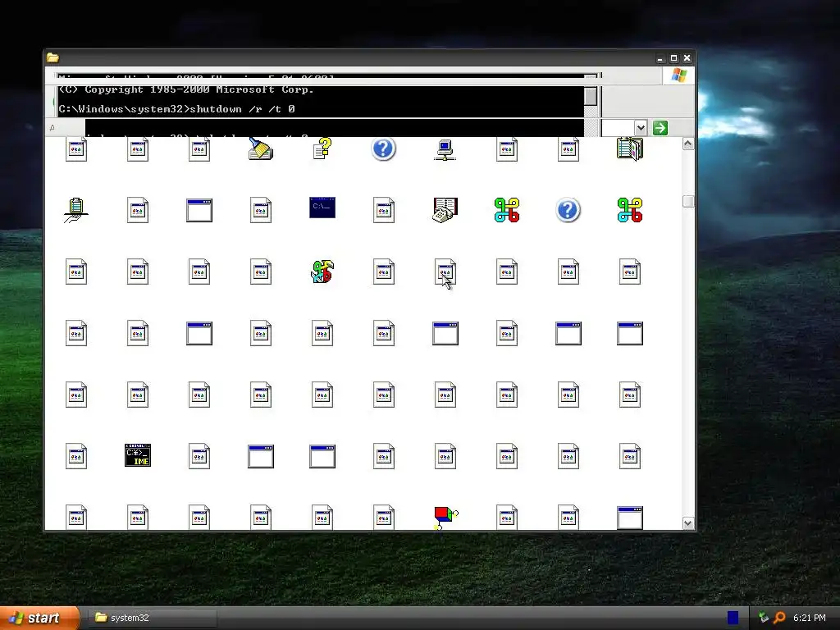Viewport: 840px width, 630px height.
Task: Open the document with yellow question mark icon
Action: pyautogui.click(x=322, y=148)
